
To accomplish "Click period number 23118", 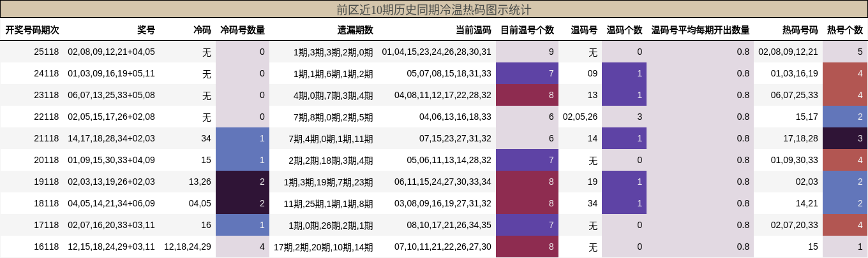I will 47,95.
